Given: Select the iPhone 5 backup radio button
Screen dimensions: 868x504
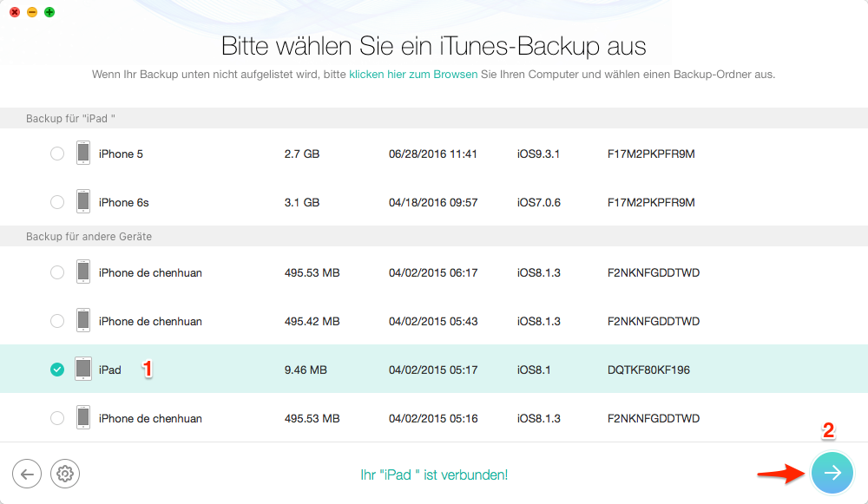Looking at the screenshot, I should (57, 154).
